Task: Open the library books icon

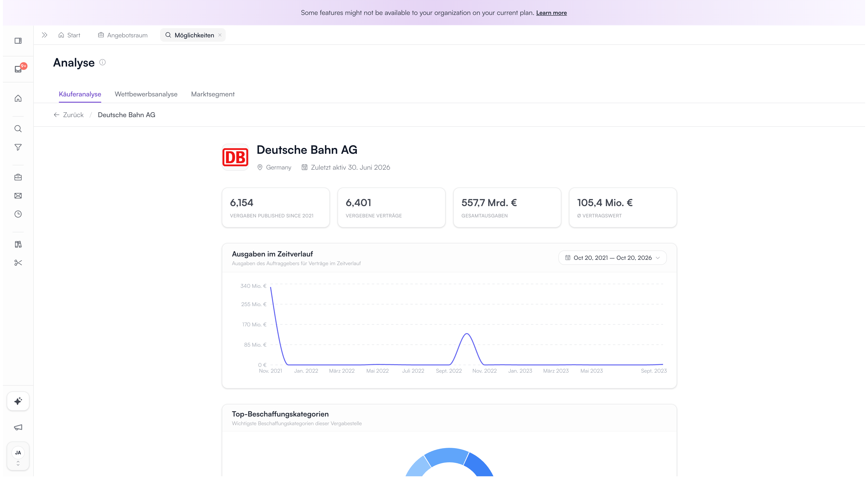Action: (x=18, y=244)
